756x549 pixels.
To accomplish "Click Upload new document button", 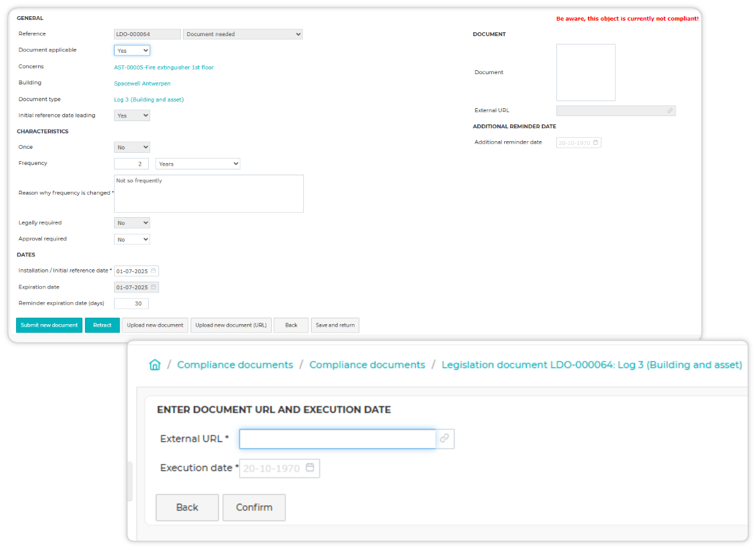I will click(x=155, y=325).
